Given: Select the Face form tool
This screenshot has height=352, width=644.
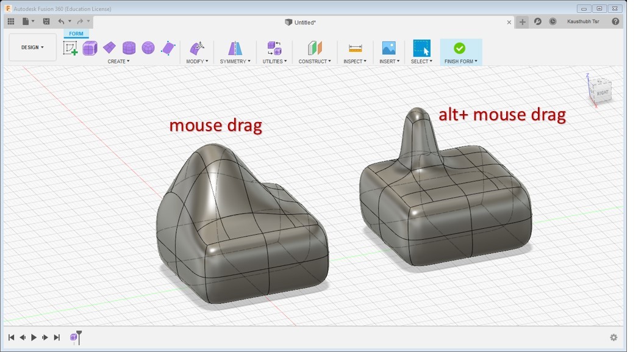Looking at the screenshot, I should 168,48.
